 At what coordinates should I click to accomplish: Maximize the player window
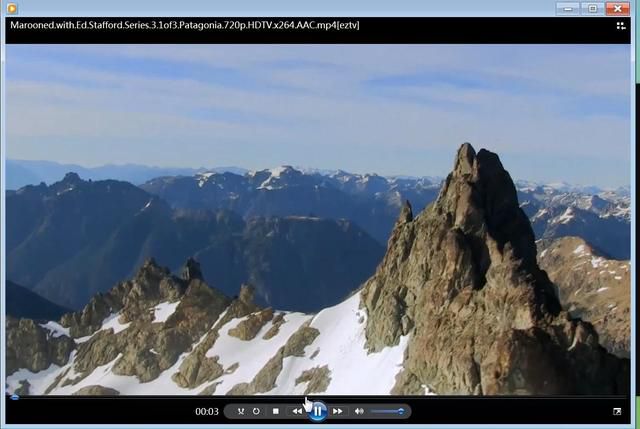593,9
